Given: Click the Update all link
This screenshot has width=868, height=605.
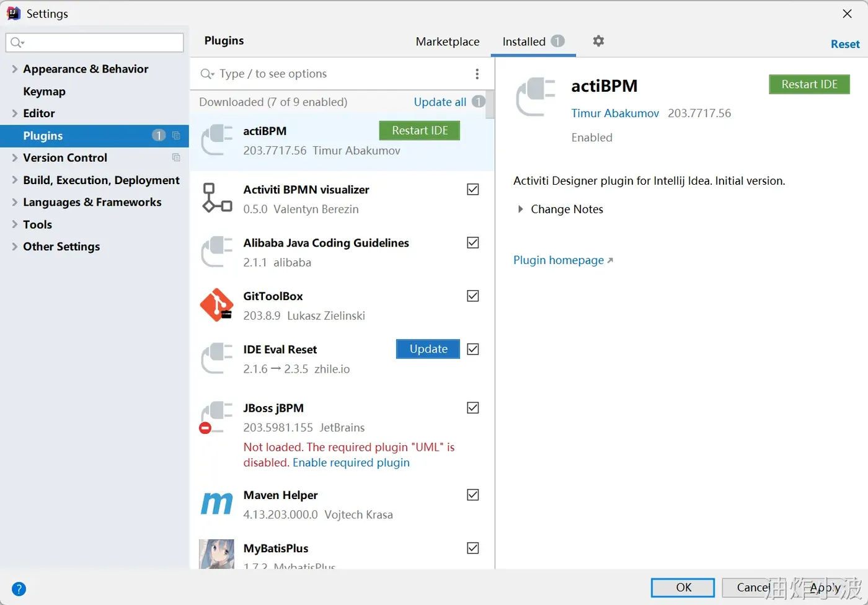Looking at the screenshot, I should click(x=440, y=102).
